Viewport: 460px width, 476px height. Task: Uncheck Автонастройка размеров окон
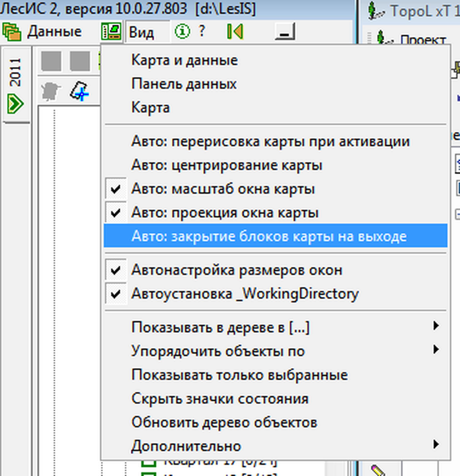pos(275,270)
